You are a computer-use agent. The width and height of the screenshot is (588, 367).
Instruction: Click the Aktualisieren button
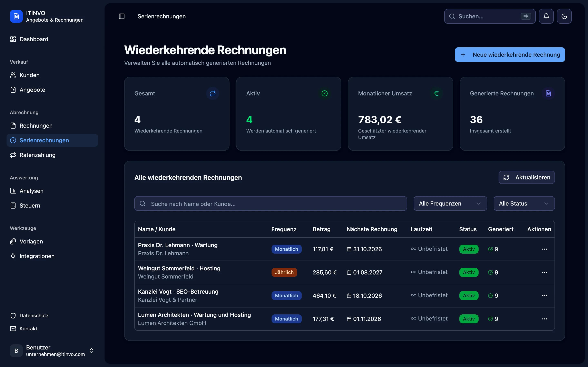click(527, 177)
